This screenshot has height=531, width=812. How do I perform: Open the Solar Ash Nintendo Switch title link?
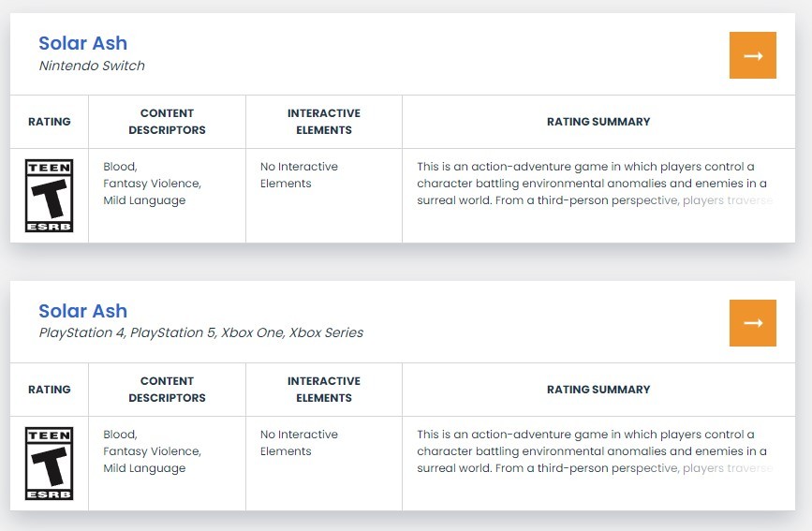(x=82, y=43)
